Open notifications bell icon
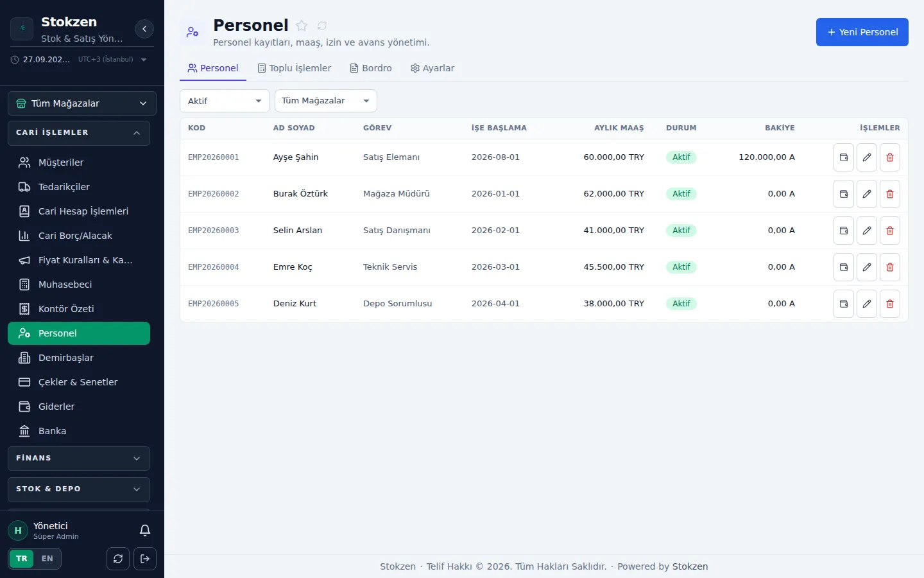Image resolution: width=924 pixels, height=578 pixels. click(x=145, y=530)
